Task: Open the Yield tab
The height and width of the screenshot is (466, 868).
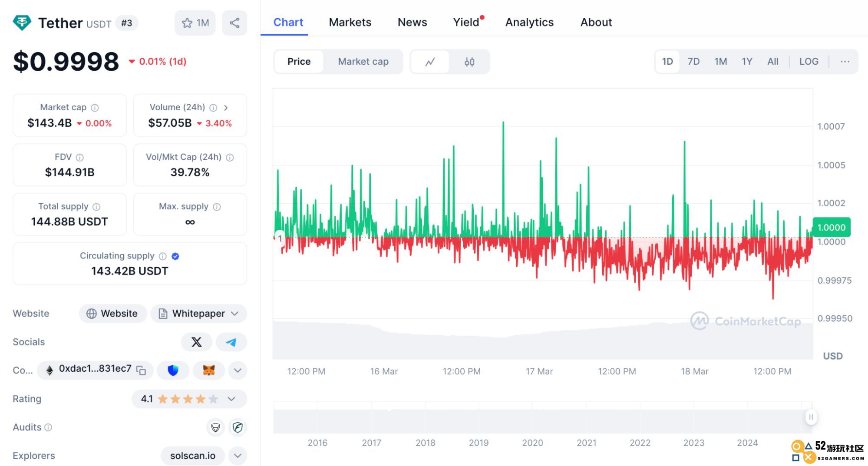Action: pyautogui.click(x=466, y=22)
